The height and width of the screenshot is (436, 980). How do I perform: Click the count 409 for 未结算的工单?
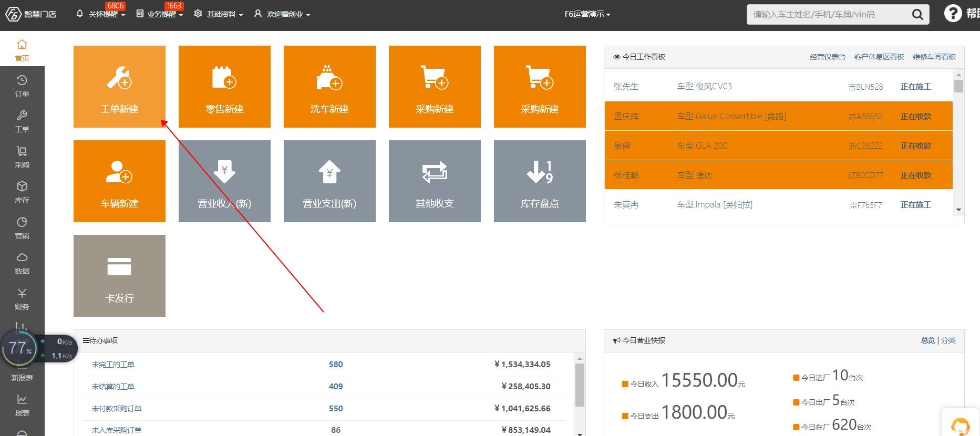pos(336,387)
